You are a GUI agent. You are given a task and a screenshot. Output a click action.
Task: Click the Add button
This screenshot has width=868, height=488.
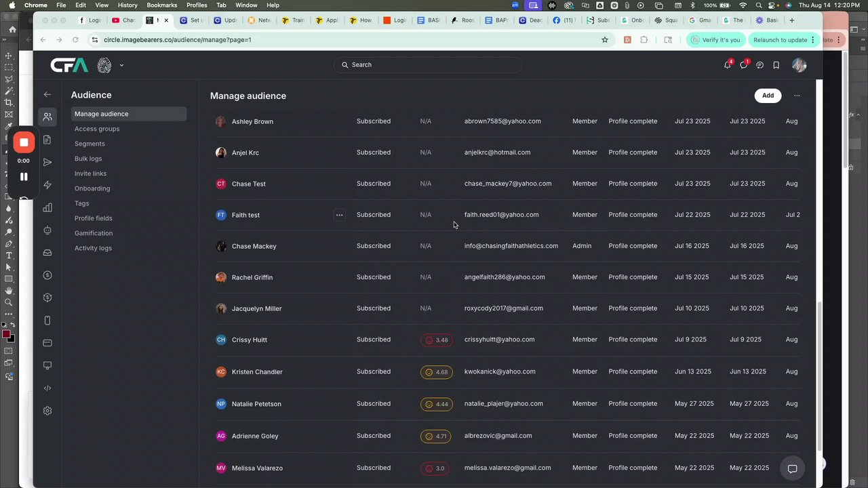pos(768,96)
